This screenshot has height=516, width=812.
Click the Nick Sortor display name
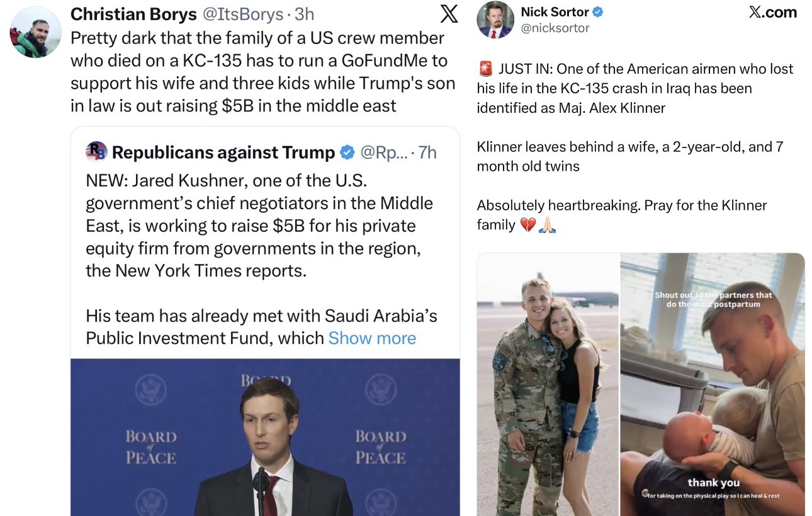pos(555,11)
